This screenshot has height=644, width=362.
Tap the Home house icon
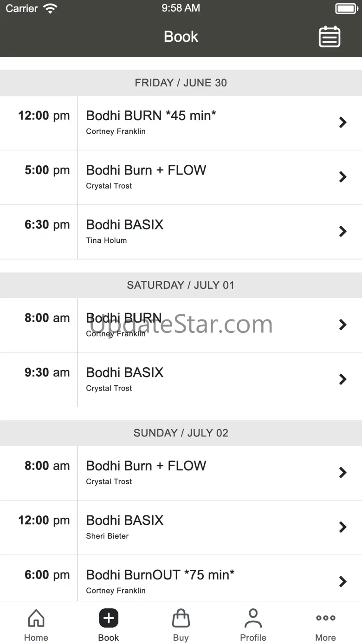point(36,618)
